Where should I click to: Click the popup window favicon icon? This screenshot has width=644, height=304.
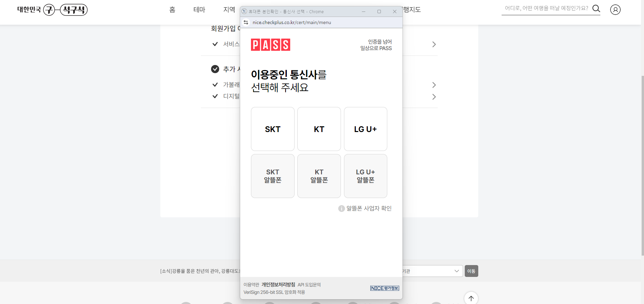244,12
